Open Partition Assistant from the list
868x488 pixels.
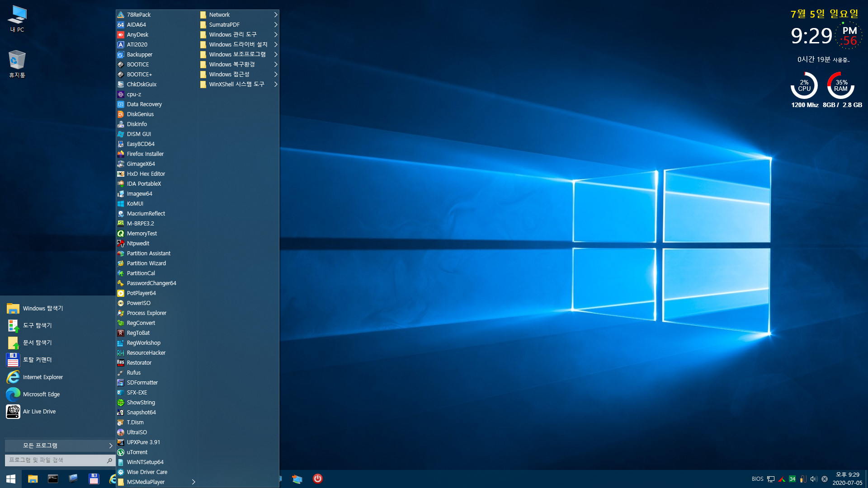(156, 253)
